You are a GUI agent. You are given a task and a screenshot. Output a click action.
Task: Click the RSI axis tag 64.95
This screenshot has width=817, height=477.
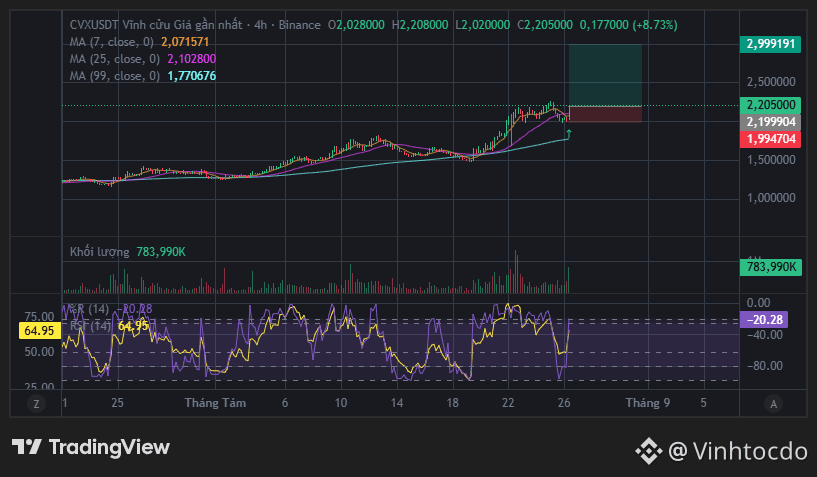coord(40,331)
